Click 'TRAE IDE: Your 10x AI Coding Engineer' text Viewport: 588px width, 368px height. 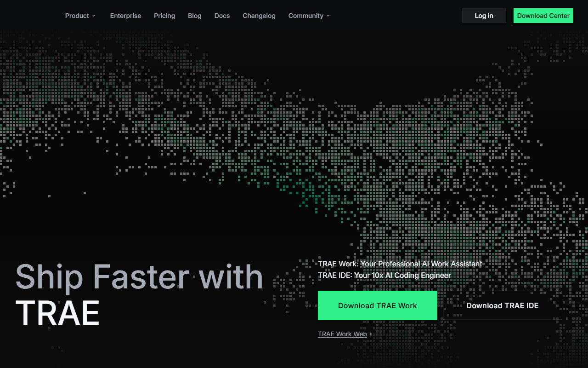tap(384, 276)
